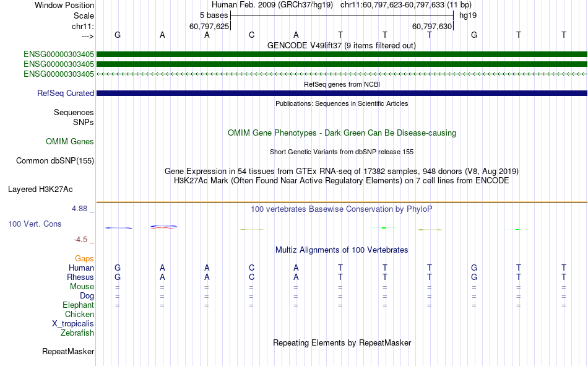Click the 60,797,625 position marker
The width and height of the screenshot is (588, 366).
pos(209,26)
